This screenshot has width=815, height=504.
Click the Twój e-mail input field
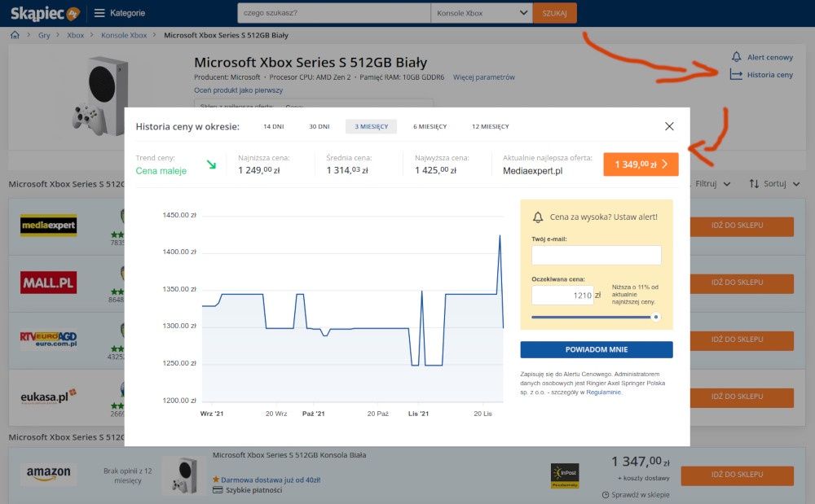tap(597, 255)
